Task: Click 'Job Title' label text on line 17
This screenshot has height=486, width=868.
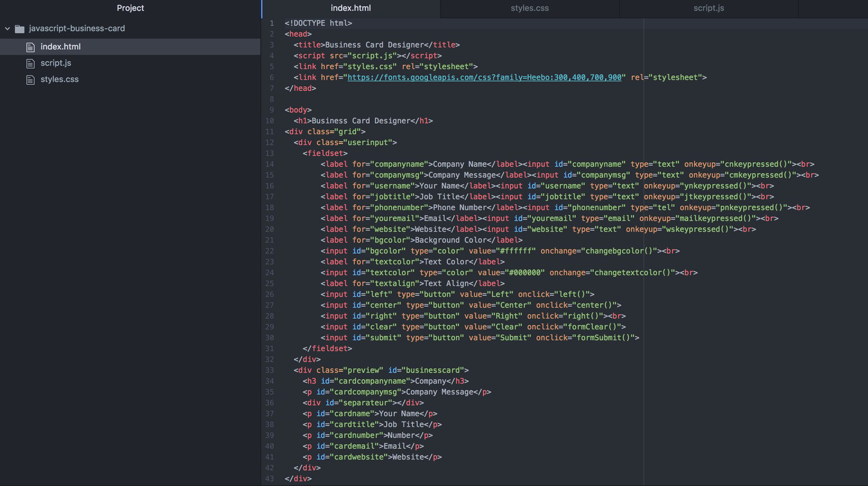Action: [440, 197]
